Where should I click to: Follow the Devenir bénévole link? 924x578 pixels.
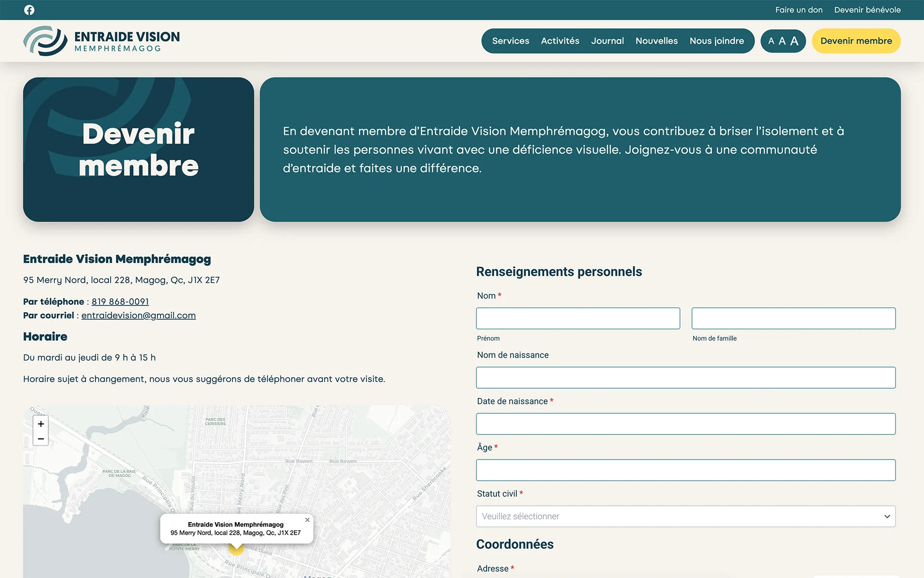(867, 10)
